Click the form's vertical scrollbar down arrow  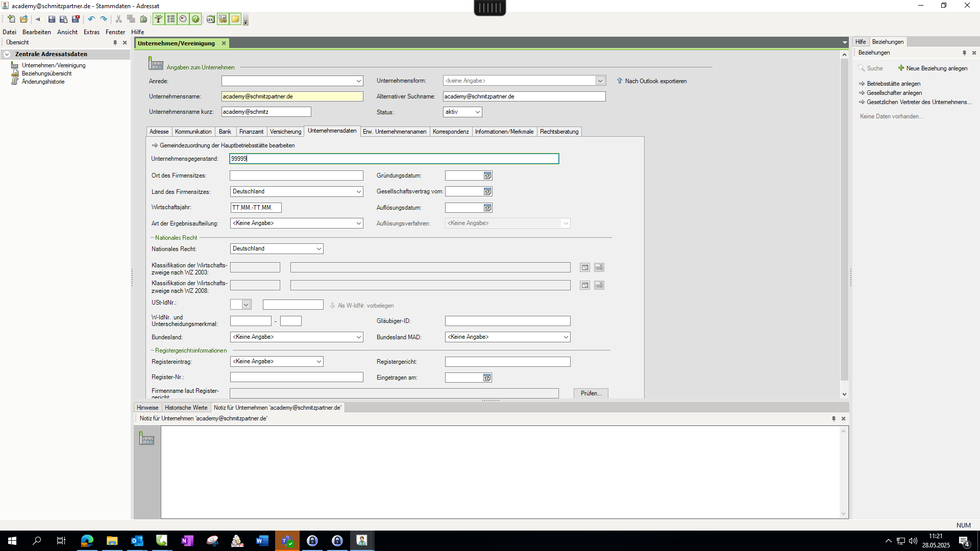pyautogui.click(x=844, y=394)
